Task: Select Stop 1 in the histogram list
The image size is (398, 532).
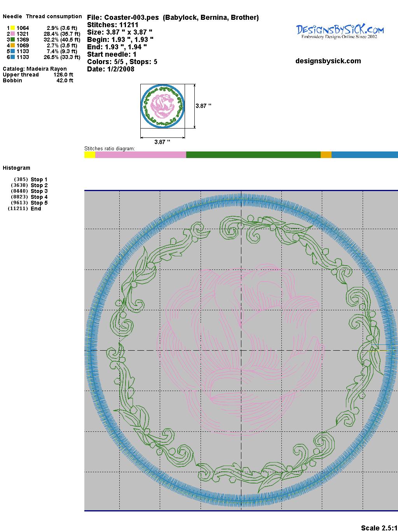Action: [x=39, y=179]
